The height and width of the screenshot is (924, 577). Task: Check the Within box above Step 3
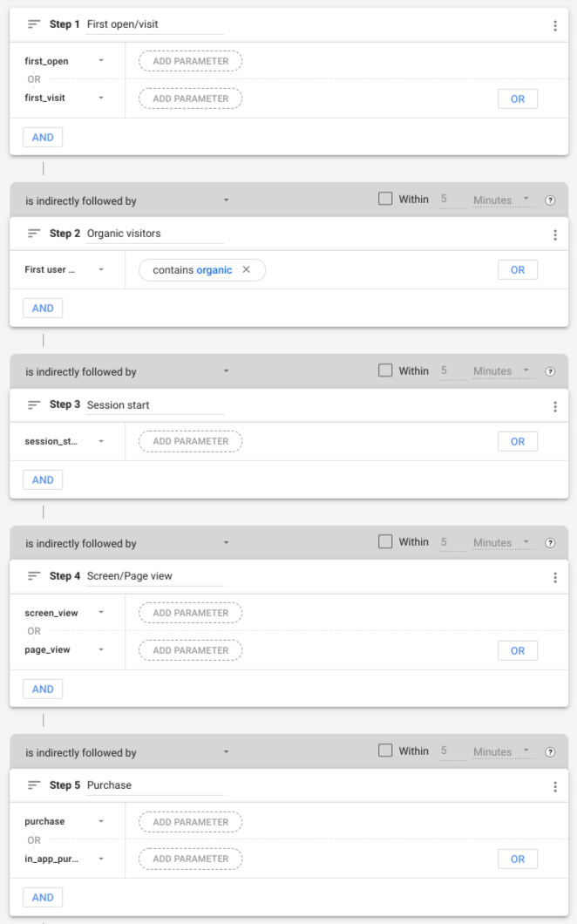(x=384, y=370)
